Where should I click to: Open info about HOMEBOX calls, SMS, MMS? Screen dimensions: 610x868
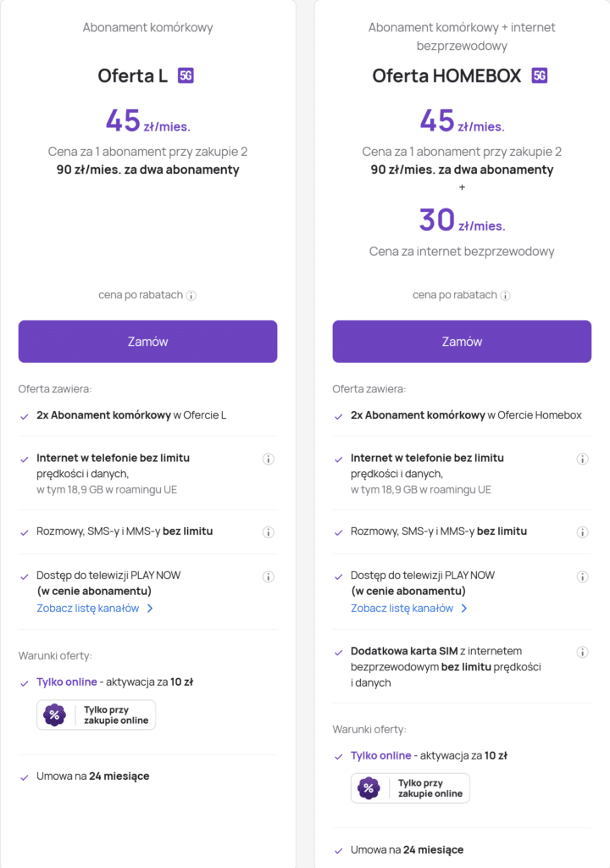pos(582,532)
